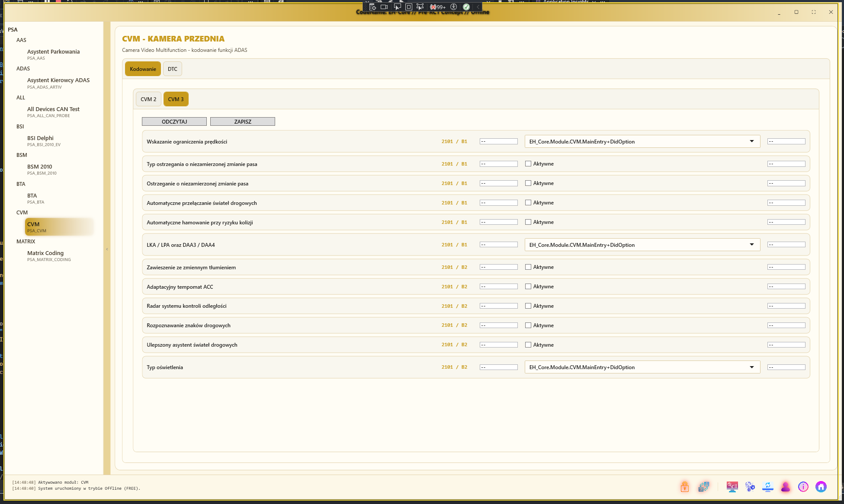Image resolution: width=844 pixels, height=504 pixels.
Task: Open Asystent Kierowcy ADAS module
Action: click(58, 83)
